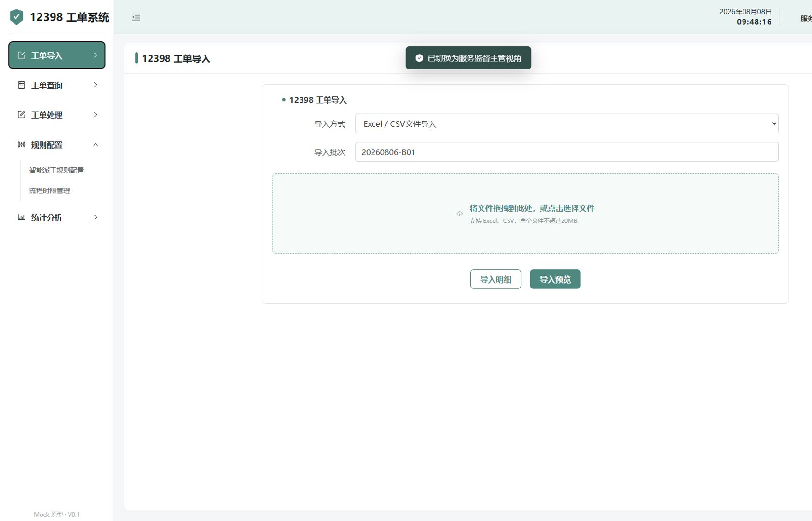Image resolution: width=812 pixels, height=521 pixels.
Task: Click the 工单导入 edit icon in sidebar
Action: point(21,55)
